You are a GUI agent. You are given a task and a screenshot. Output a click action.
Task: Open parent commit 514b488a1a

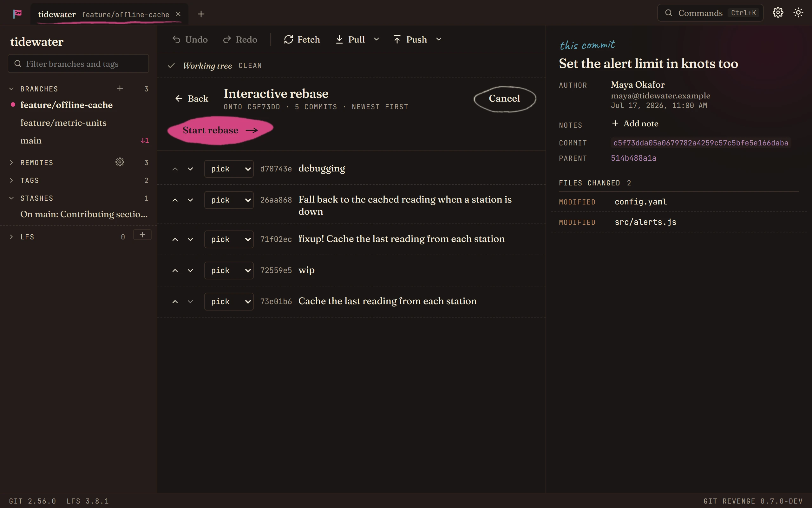click(x=633, y=158)
